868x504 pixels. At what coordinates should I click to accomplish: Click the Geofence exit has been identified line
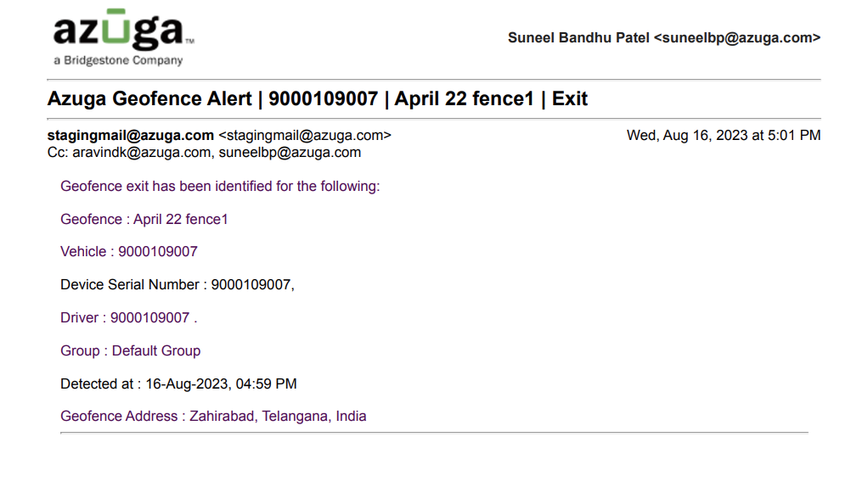click(x=220, y=187)
